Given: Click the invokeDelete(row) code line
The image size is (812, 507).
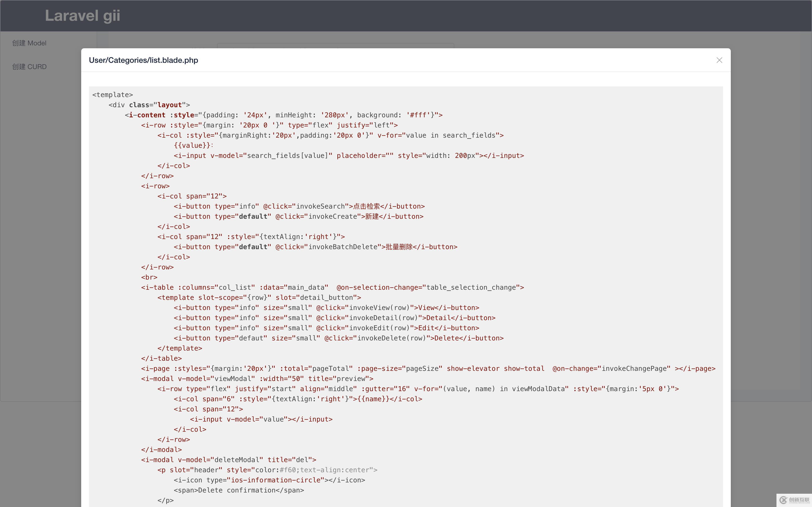Looking at the screenshot, I should (x=338, y=338).
